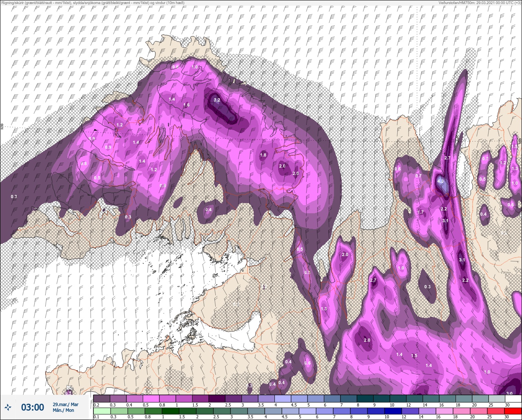
Task: Pick the 30 white swatch in upper legend row
Action: 513,398
